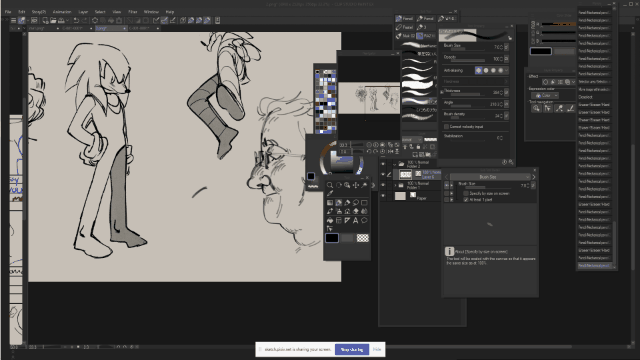Open the Filter menu
The height and width of the screenshot is (360, 640).
click(133, 12)
